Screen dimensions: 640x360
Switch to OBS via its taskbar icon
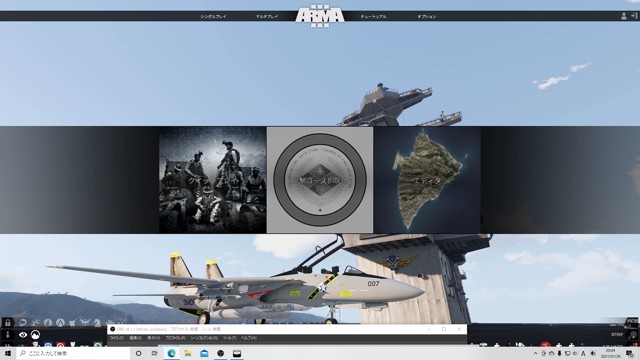pos(220,353)
